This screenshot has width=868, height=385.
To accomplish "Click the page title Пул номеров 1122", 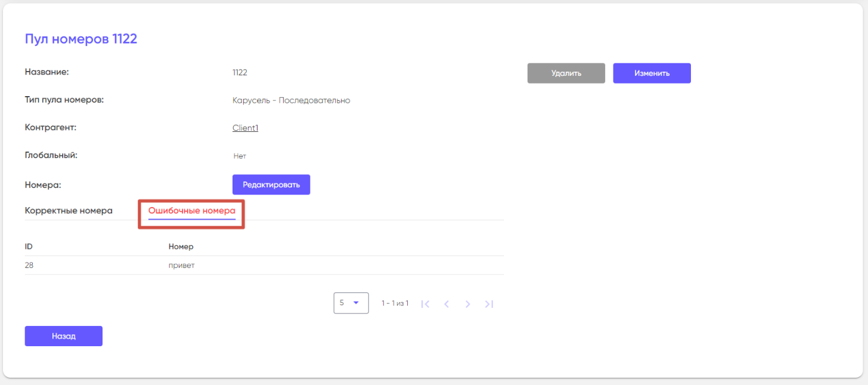I will tap(81, 39).
